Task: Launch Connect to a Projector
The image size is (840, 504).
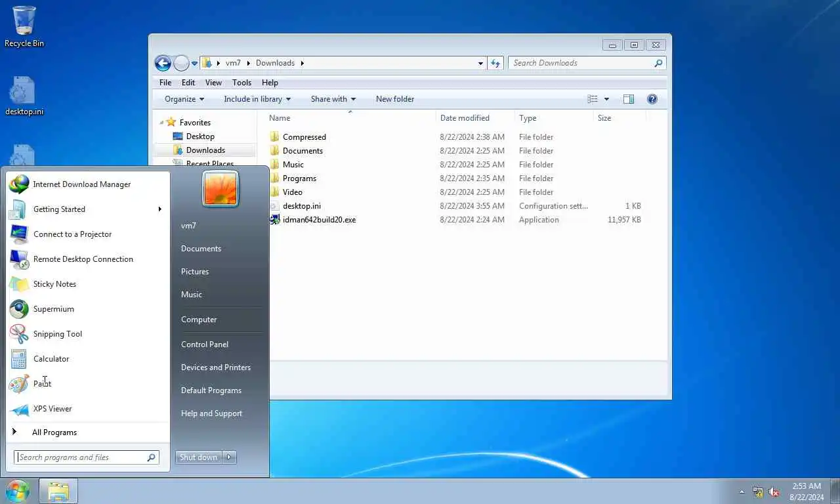Action: coord(87,234)
